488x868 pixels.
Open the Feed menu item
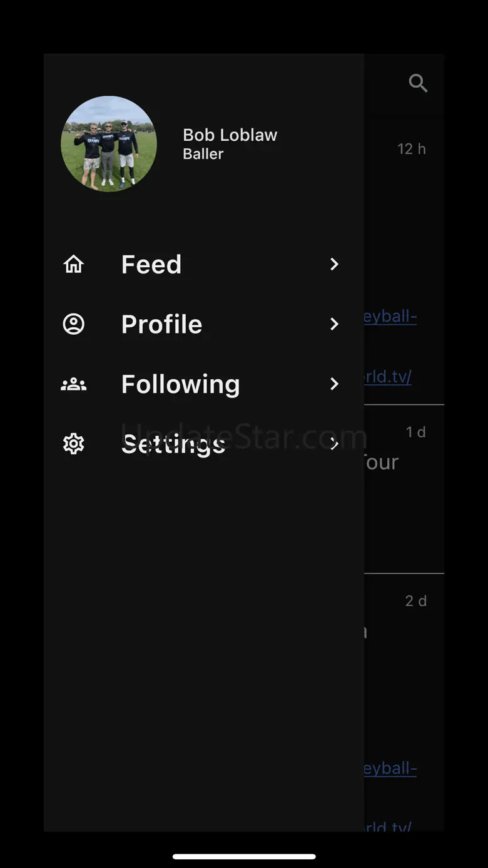[151, 264]
